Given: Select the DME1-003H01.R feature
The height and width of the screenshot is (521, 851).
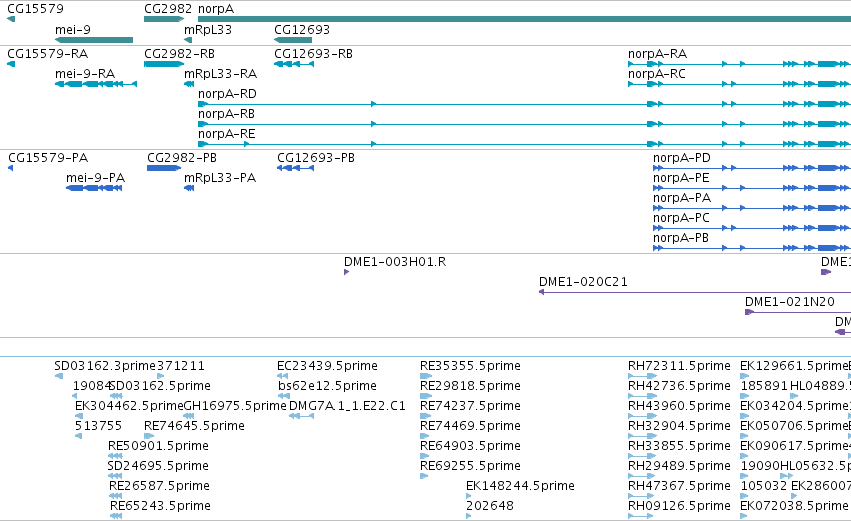Looking at the screenshot, I should coord(395,262).
